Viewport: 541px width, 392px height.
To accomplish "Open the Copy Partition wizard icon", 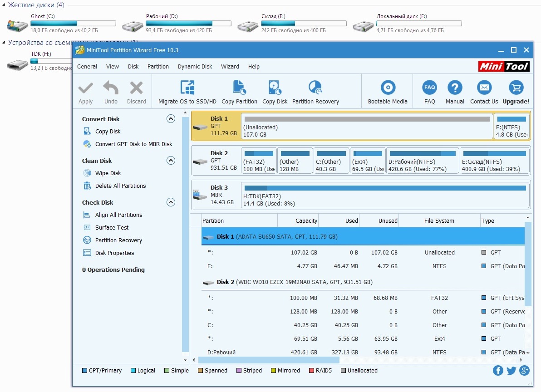I will (239, 88).
